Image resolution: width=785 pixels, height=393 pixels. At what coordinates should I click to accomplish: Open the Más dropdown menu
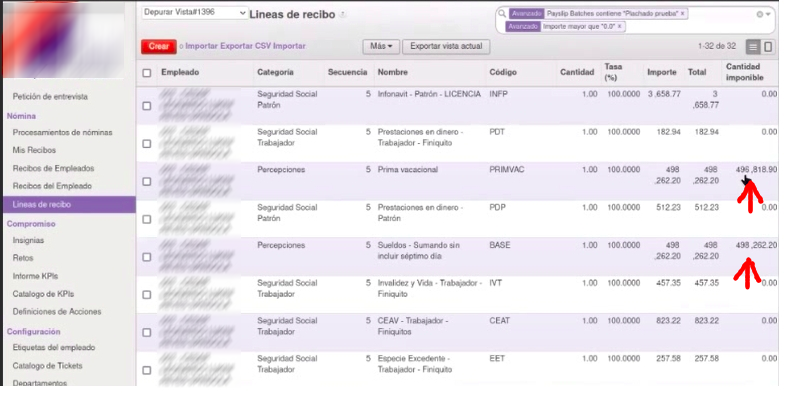point(380,46)
